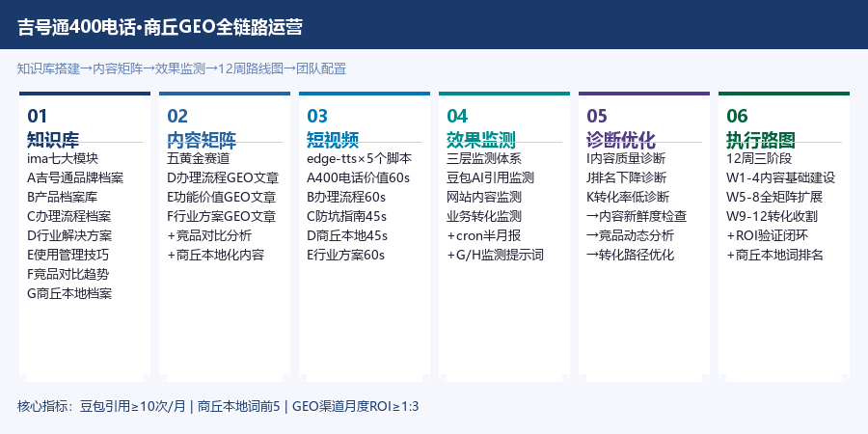The image size is (868, 434).
Task: Select →内容新鲜度检查
Action: (x=637, y=216)
